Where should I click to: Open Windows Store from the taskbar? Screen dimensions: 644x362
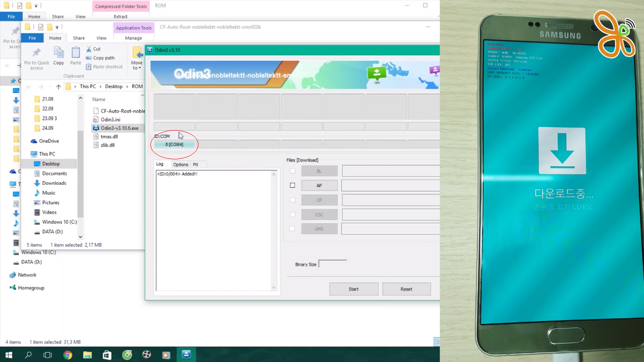(107, 354)
